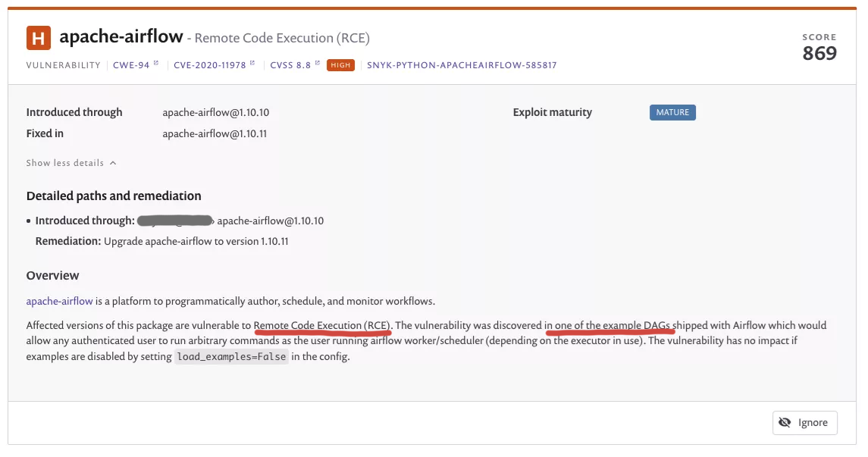Collapse details via Show less details chevron
The width and height of the screenshot is (868, 457).
[112, 162]
